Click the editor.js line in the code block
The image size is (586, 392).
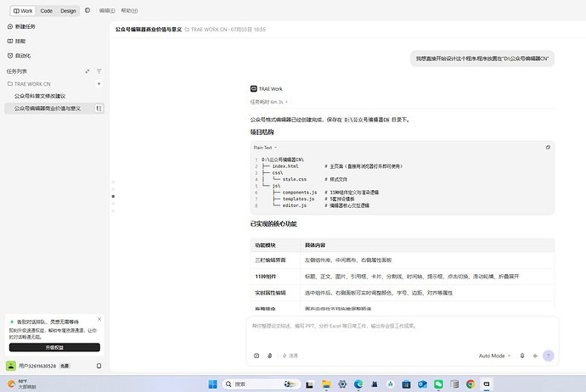316,205
